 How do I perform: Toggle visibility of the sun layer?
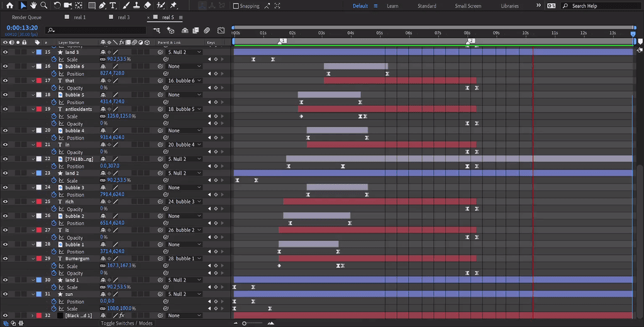pyautogui.click(x=5, y=294)
